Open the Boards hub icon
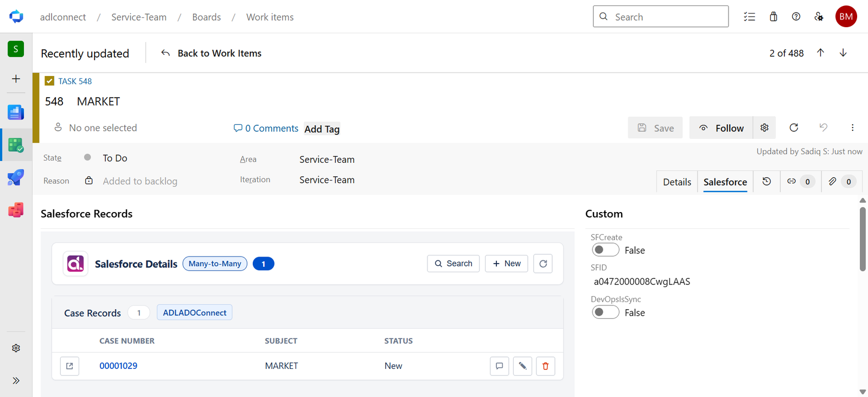The width and height of the screenshot is (868, 397). (x=16, y=145)
